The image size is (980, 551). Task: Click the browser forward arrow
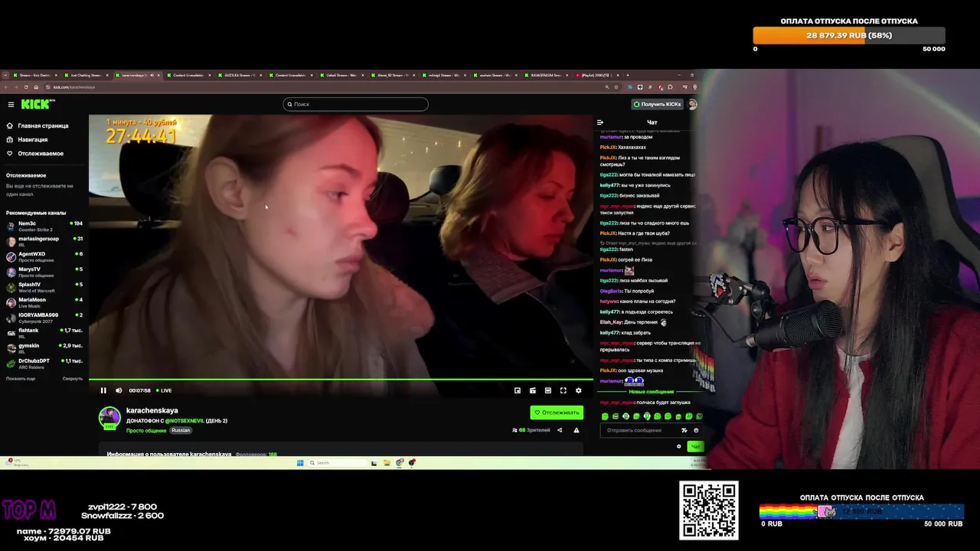click(x=15, y=87)
